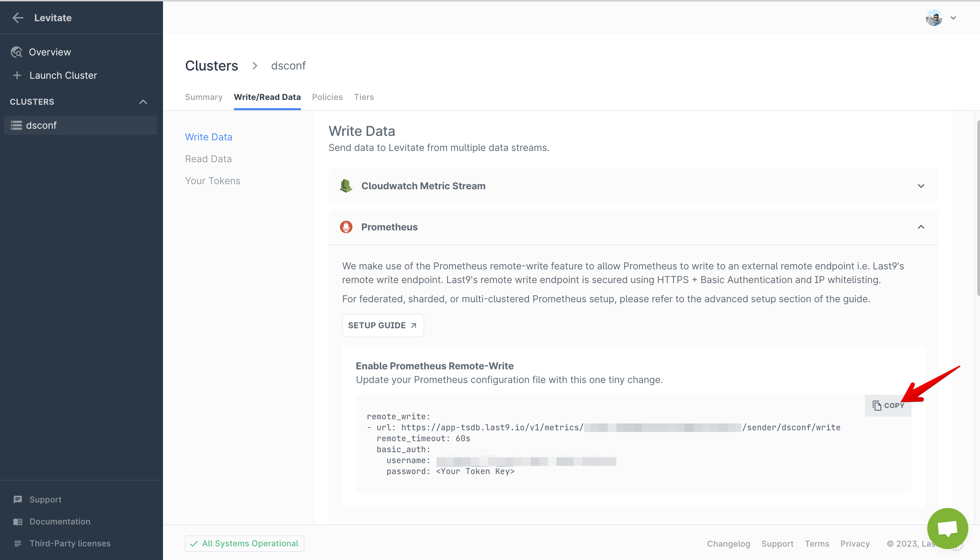Click the Documentation book icon
The image size is (980, 560).
tap(18, 522)
